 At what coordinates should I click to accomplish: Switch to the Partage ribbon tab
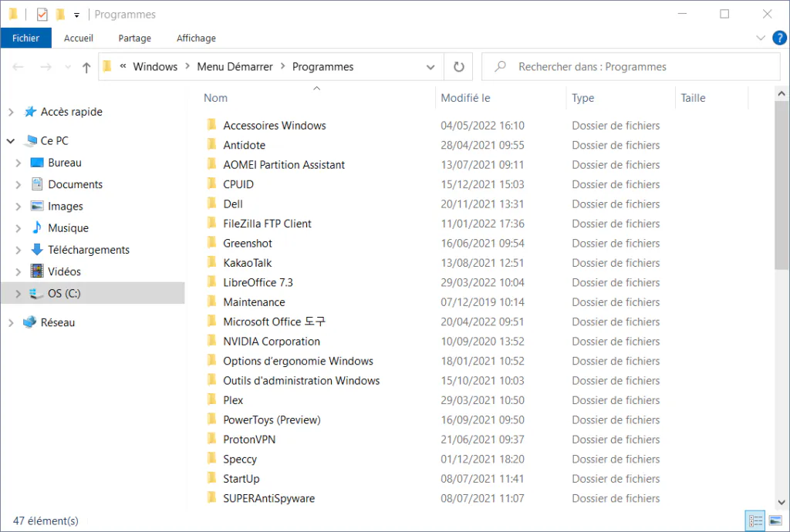point(134,39)
